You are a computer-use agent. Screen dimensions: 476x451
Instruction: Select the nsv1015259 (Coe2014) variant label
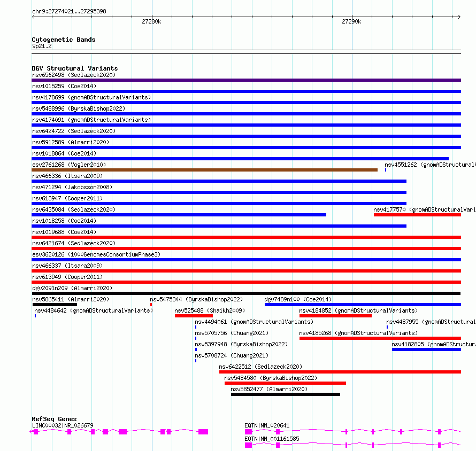[x=64, y=86]
